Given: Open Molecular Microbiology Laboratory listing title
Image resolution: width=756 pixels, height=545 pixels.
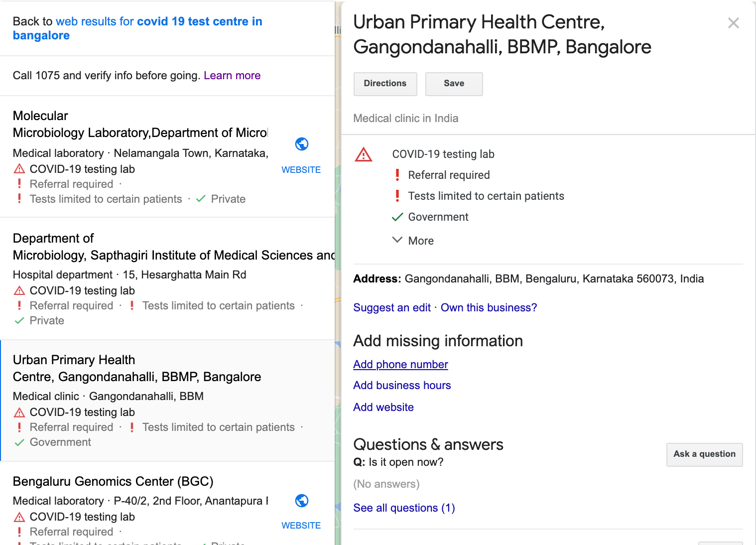Looking at the screenshot, I should click(140, 124).
